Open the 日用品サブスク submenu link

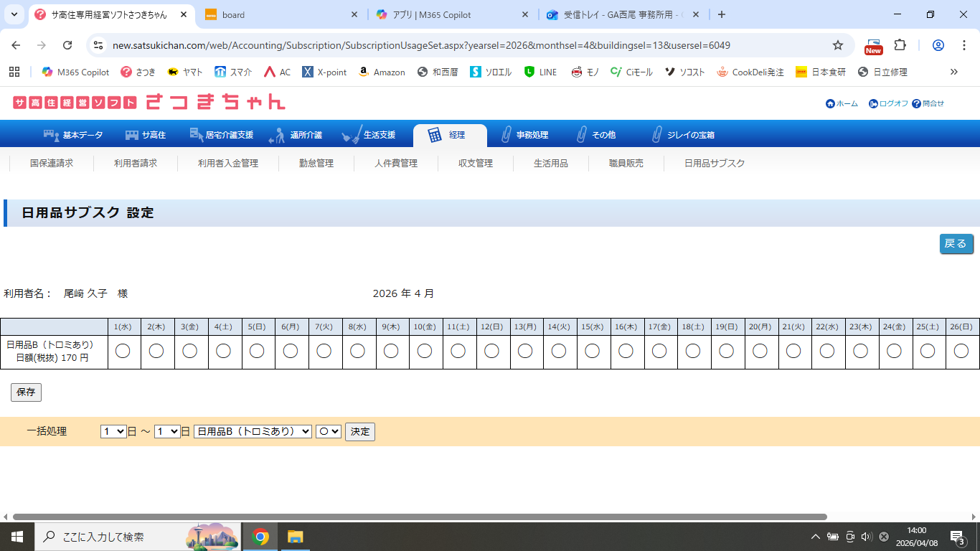[714, 164]
